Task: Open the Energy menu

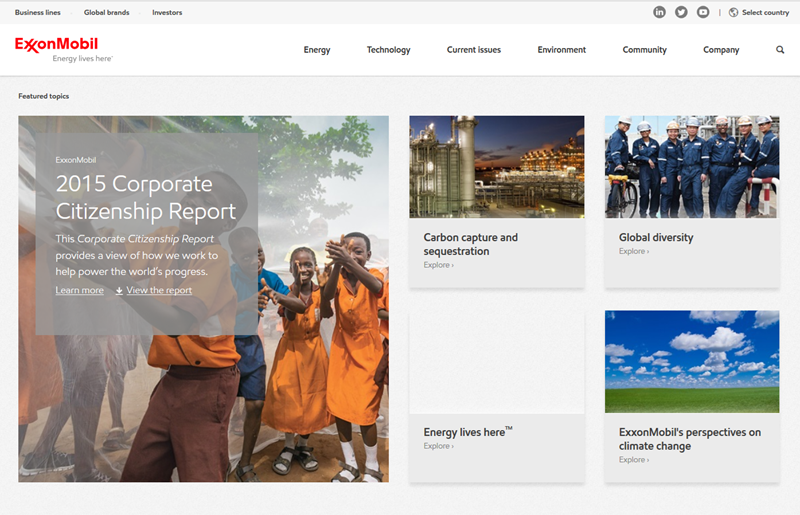Action: (317, 50)
